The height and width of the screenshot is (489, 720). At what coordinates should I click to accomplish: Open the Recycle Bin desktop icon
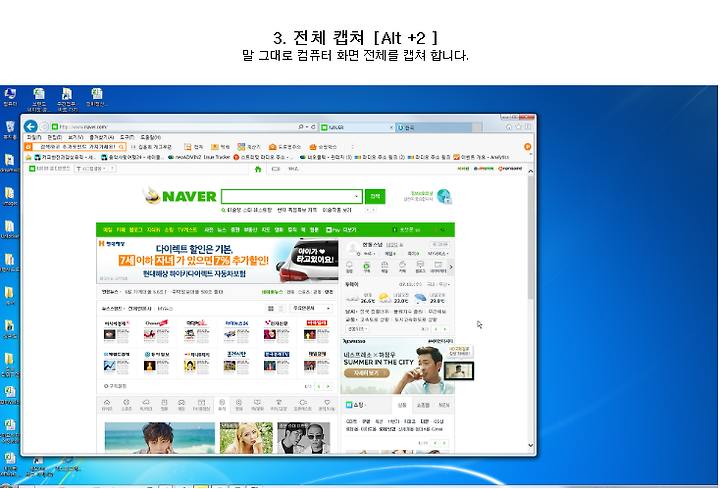click(10, 130)
